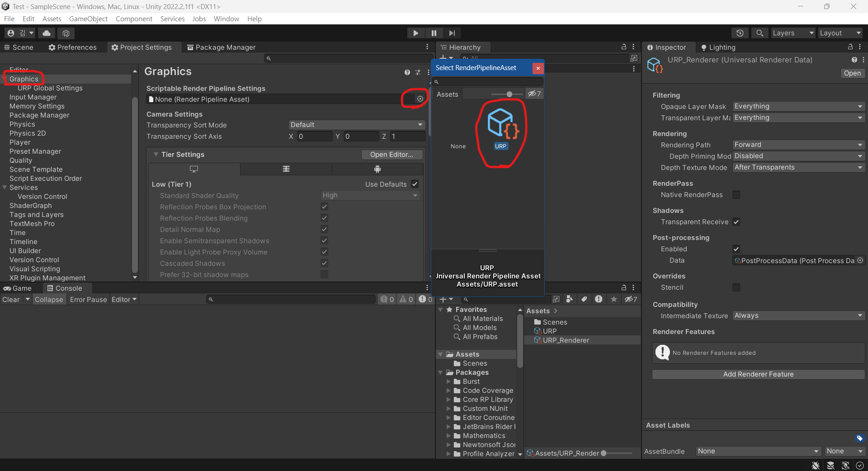Click Project panel search by label icon
868x471 pixels.
coord(584,299)
